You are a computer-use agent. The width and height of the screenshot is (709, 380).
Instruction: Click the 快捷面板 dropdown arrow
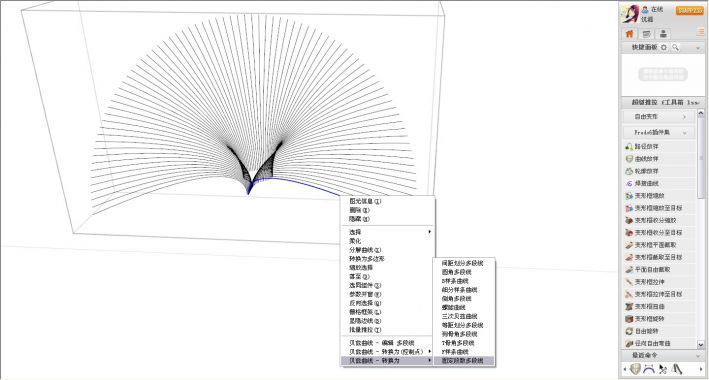coord(698,48)
